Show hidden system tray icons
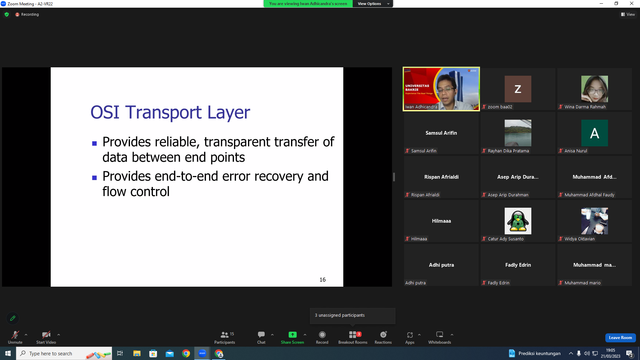Screen dimensions: 640x360 point(571,353)
